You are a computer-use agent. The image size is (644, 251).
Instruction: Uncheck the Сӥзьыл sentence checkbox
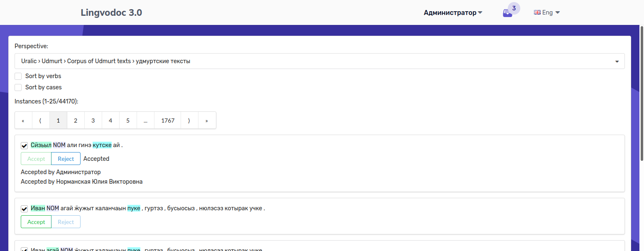click(24, 145)
